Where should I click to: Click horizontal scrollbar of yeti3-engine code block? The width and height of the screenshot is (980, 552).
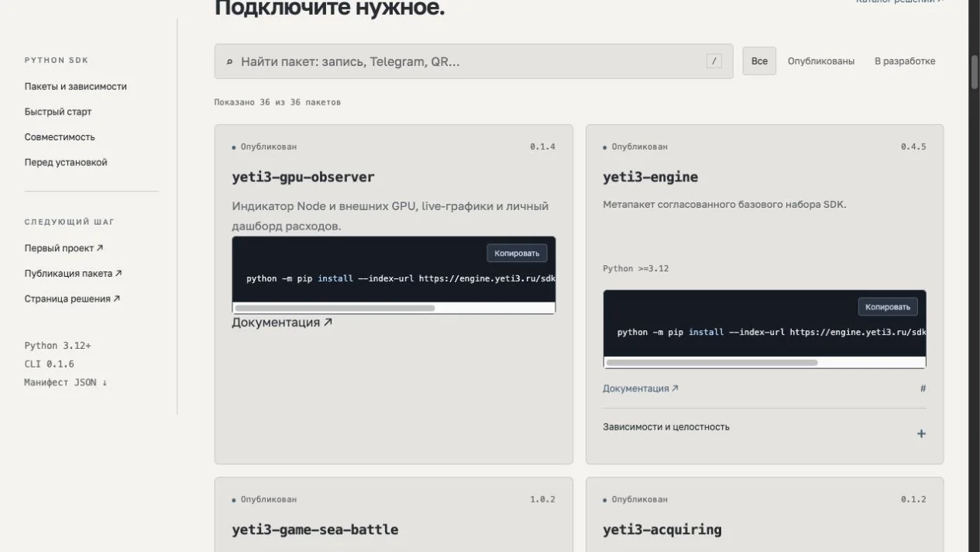(x=711, y=362)
